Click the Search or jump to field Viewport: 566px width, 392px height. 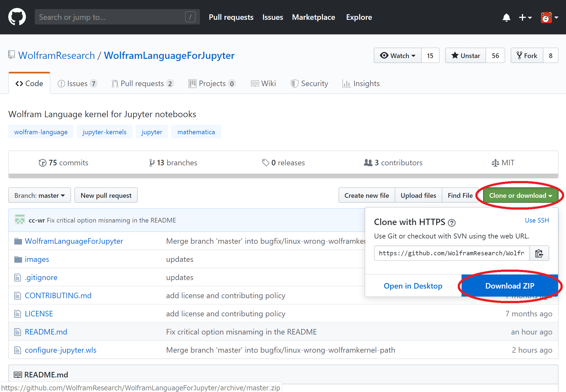[117, 17]
